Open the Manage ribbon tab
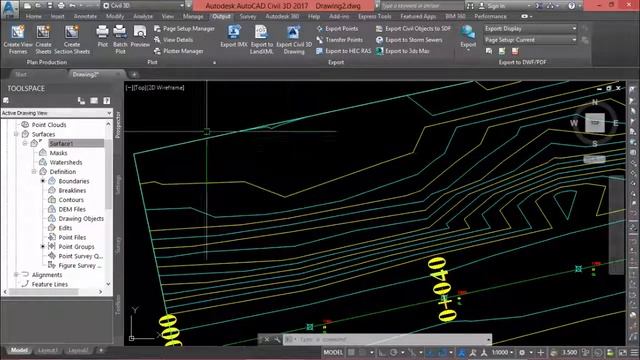The height and width of the screenshot is (360, 640). point(193,16)
